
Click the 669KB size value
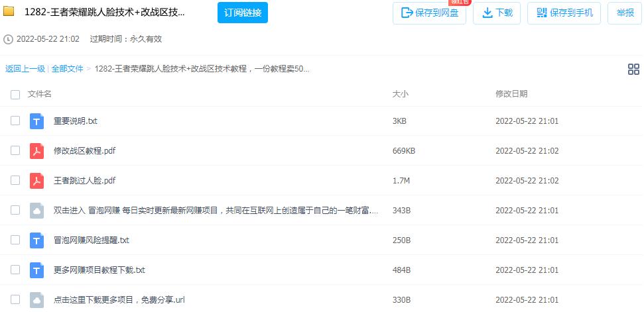tap(404, 151)
